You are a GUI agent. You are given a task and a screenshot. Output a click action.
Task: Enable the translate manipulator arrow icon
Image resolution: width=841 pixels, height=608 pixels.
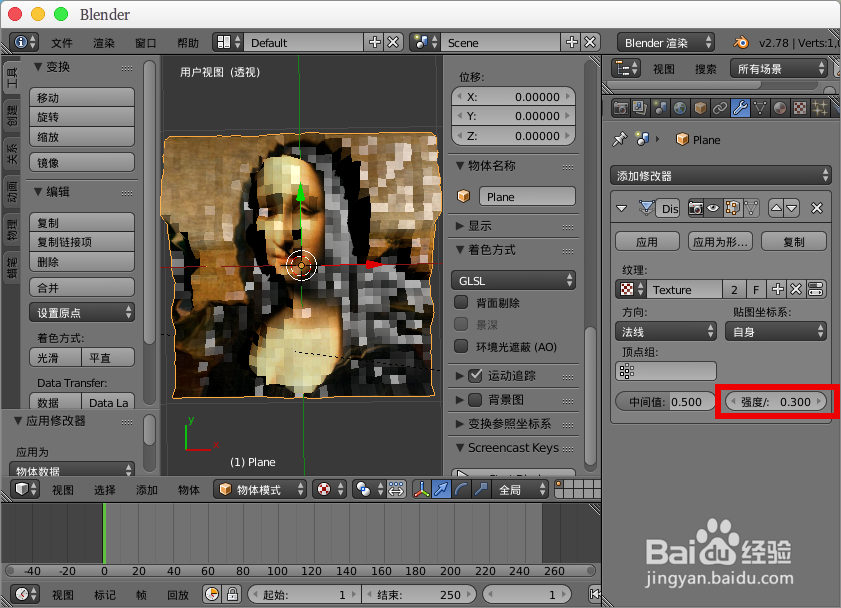[x=441, y=489]
